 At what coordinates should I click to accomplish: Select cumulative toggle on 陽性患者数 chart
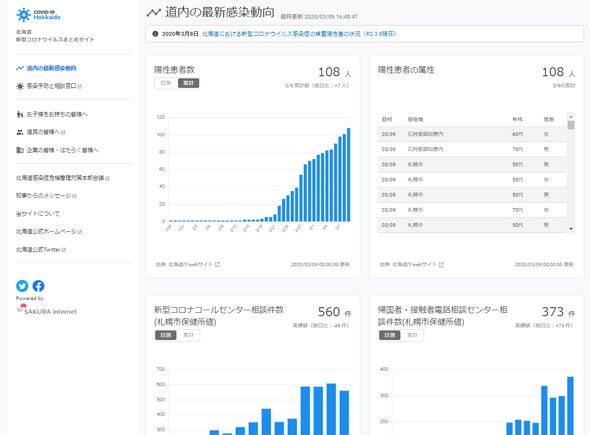pos(189,83)
